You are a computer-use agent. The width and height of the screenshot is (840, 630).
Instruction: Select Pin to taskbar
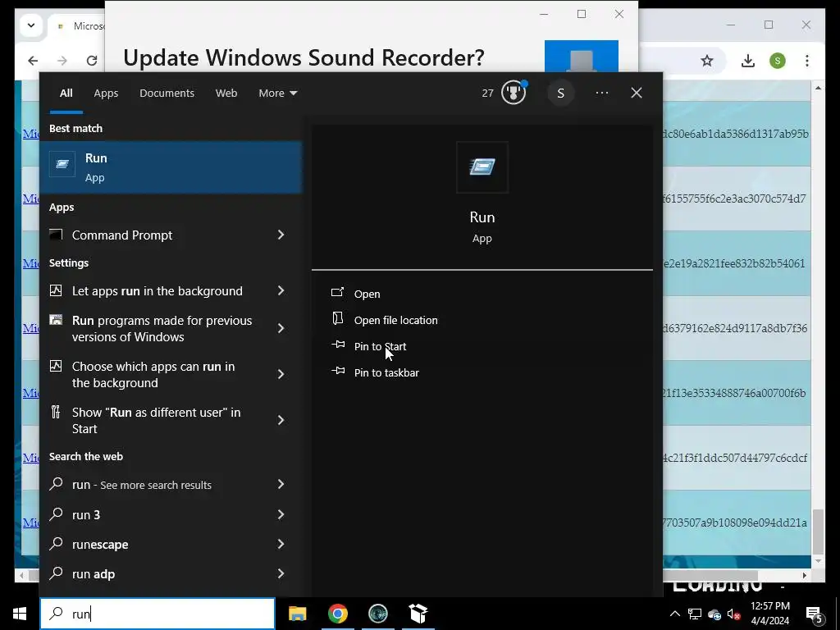click(x=386, y=373)
